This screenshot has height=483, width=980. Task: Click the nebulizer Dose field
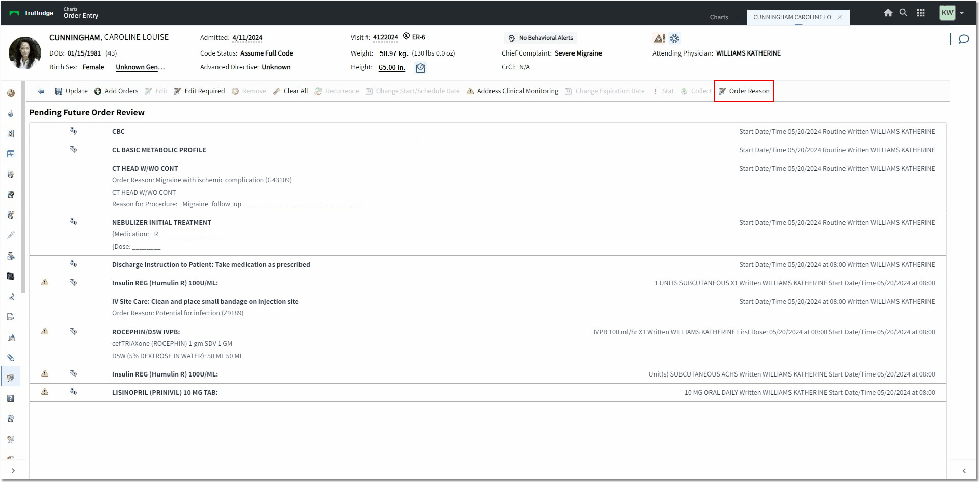coord(137,247)
